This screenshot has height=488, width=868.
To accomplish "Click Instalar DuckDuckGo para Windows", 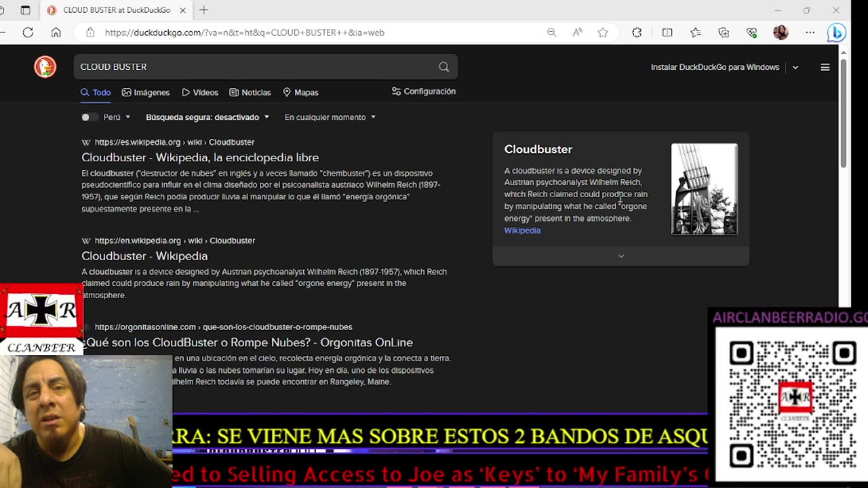I will tap(715, 67).
